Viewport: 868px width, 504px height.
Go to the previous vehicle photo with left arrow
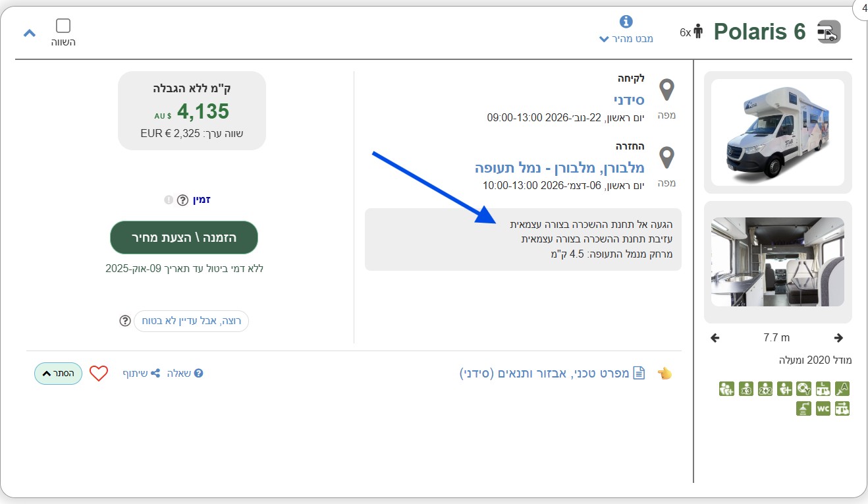(x=715, y=338)
